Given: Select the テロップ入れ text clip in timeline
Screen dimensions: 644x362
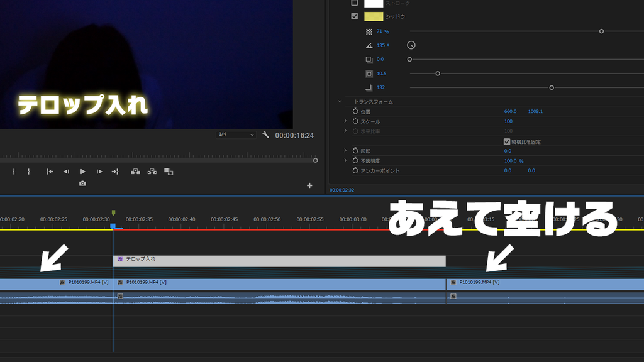Looking at the screenshot, I should coord(279,261).
